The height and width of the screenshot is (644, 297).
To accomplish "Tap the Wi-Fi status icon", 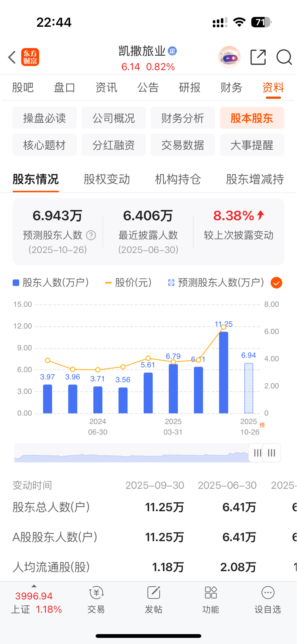I will [239, 22].
